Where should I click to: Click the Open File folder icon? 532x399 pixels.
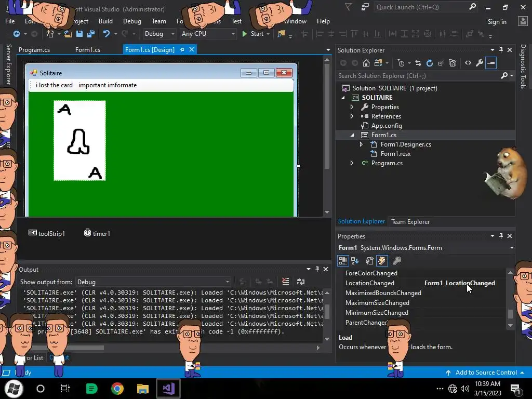(68, 34)
